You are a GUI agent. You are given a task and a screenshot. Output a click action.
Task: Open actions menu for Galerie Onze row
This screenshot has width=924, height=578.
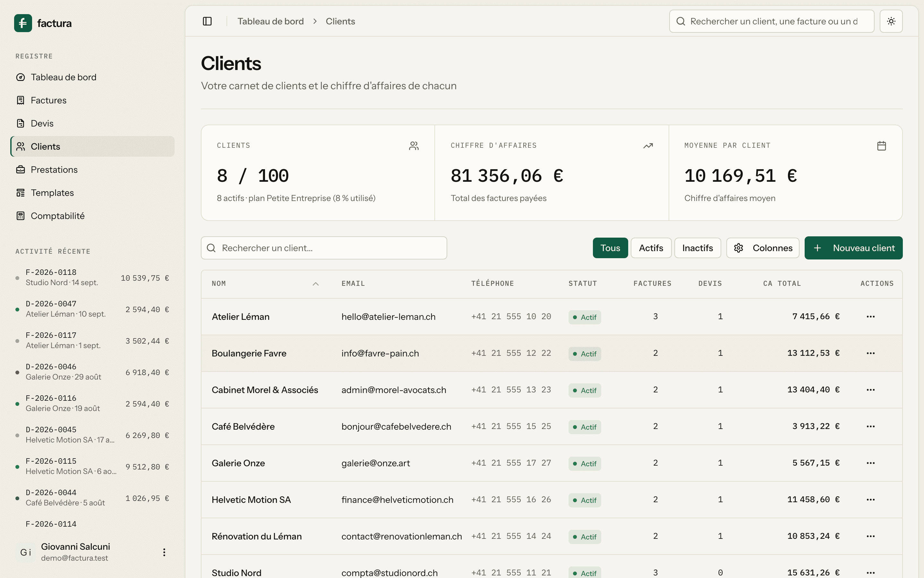coord(870,463)
